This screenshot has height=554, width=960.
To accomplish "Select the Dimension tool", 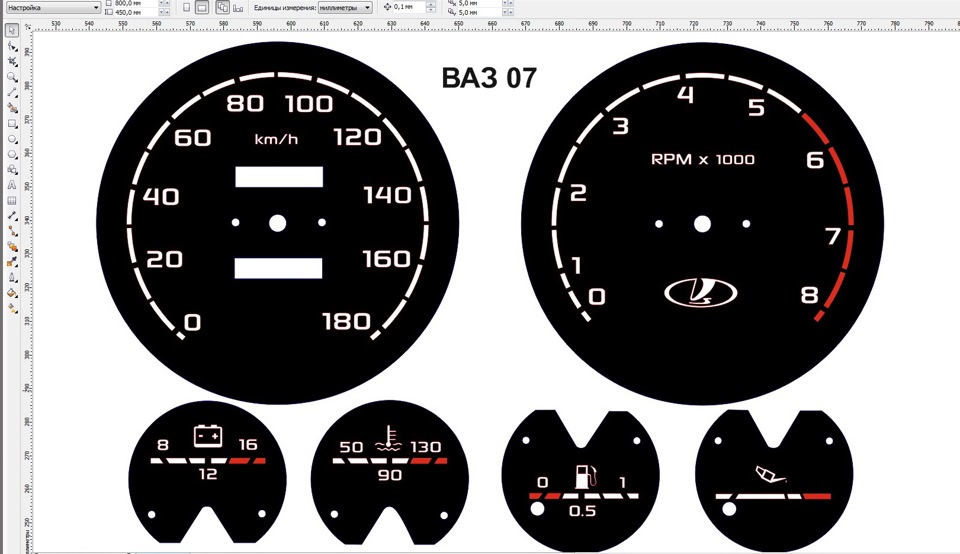I will [x=12, y=215].
